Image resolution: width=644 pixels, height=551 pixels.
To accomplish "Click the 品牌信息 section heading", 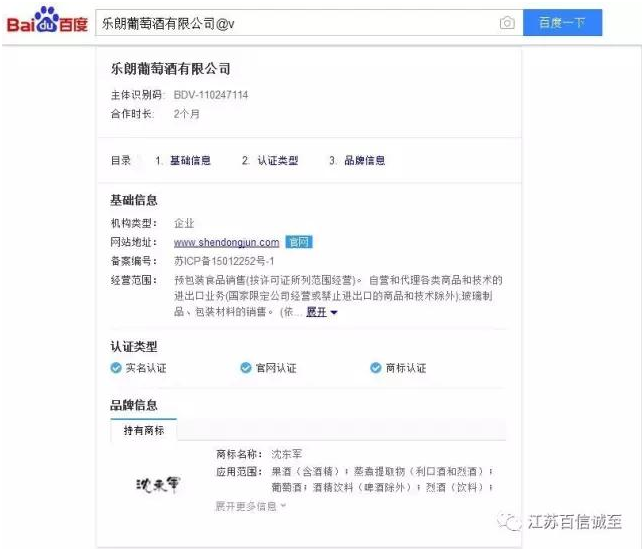I will coord(134,405).
